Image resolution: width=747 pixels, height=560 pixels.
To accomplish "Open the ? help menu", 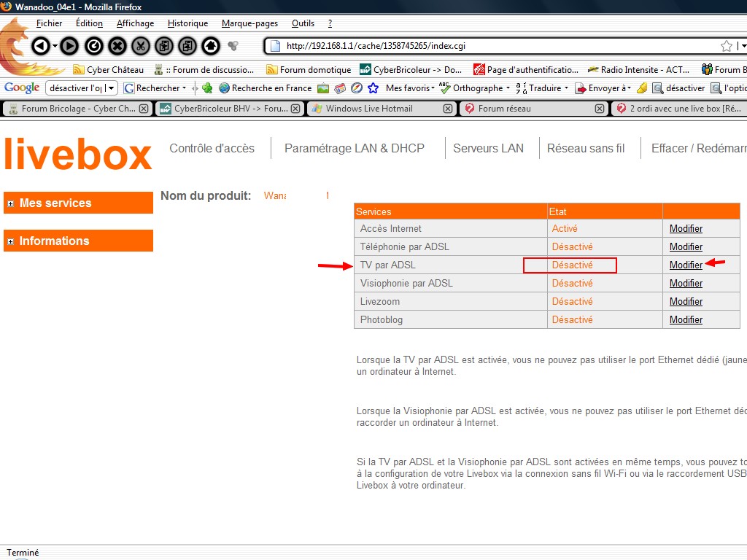I will [330, 23].
